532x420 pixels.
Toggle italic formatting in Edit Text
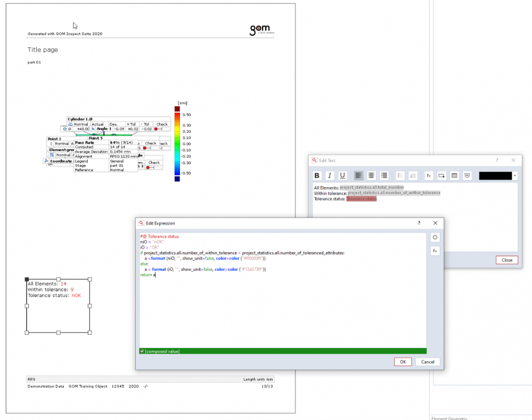click(330, 175)
